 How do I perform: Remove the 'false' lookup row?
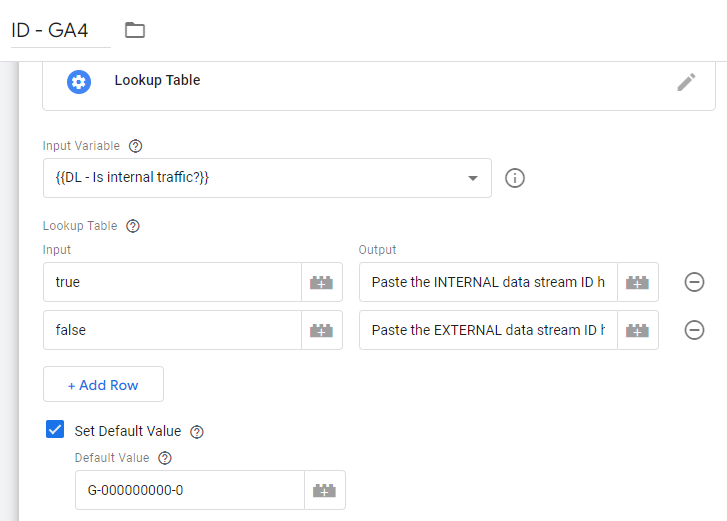pos(694,330)
